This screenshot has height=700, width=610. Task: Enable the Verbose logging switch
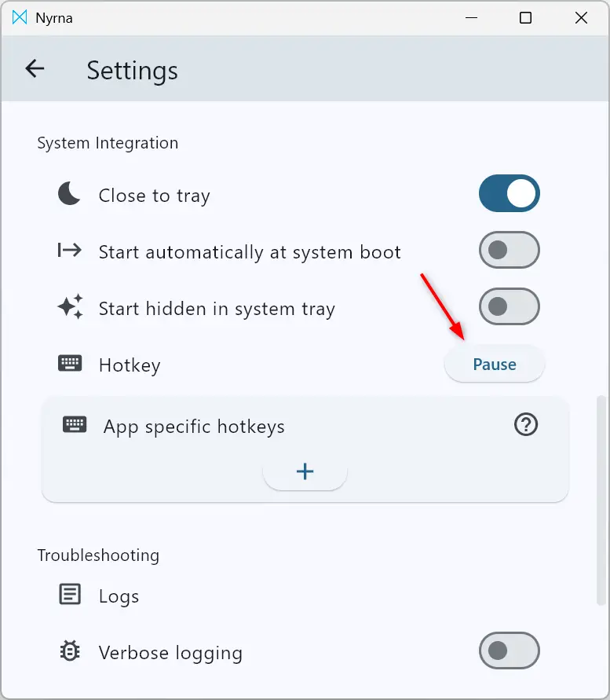tap(510, 651)
